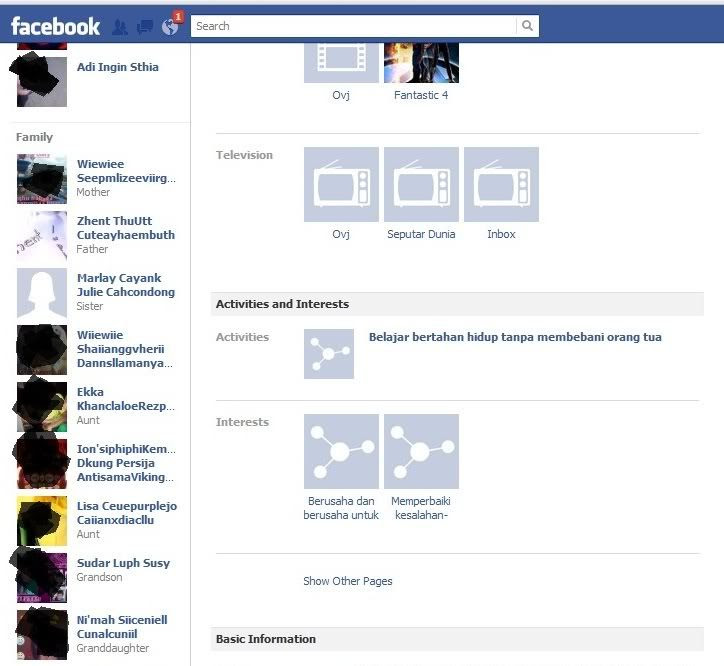Open the Ovj link under Television

coord(341,234)
